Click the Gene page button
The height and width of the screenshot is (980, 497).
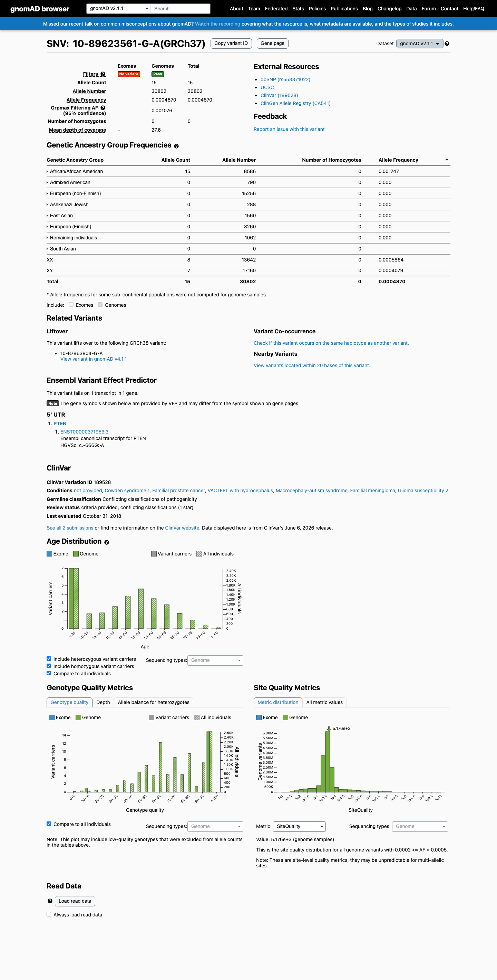(x=272, y=44)
